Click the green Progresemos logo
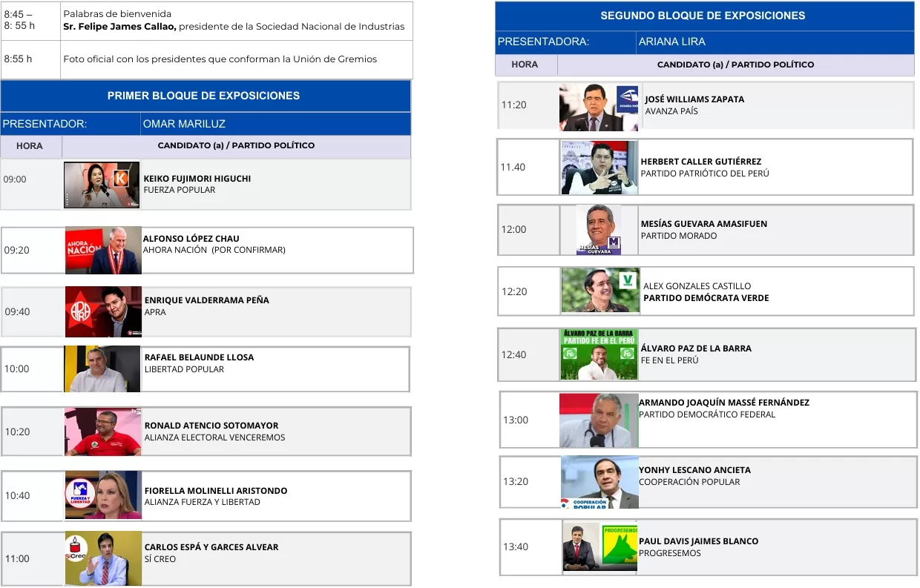920x588 pixels. click(620, 546)
